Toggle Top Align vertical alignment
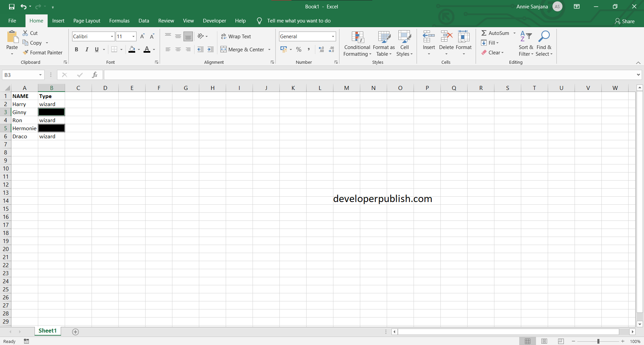 click(x=168, y=36)
